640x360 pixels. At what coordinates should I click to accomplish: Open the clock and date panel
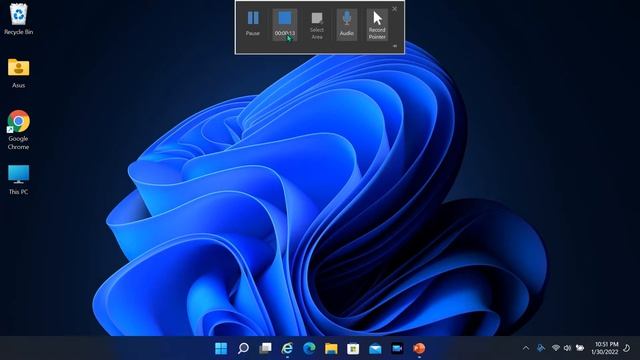[605, 348]
